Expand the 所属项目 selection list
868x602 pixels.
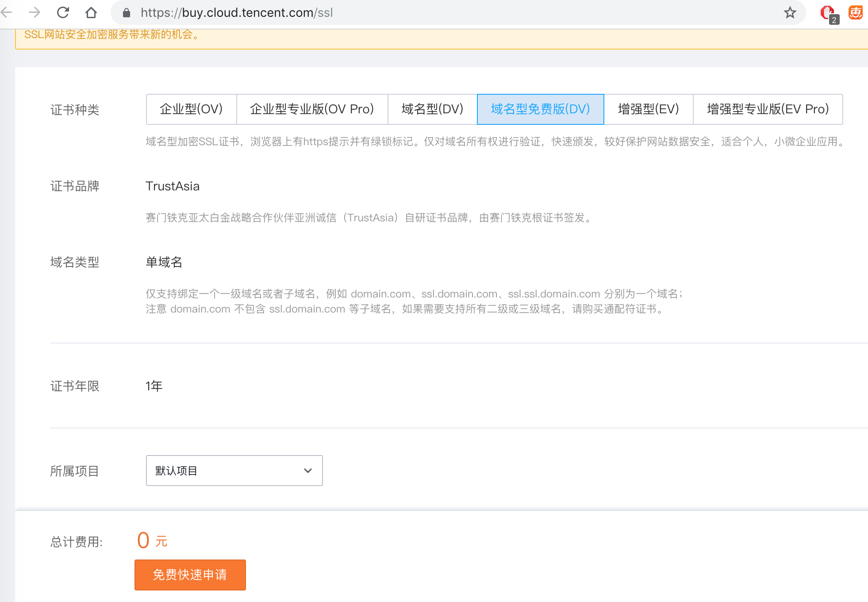234,471
